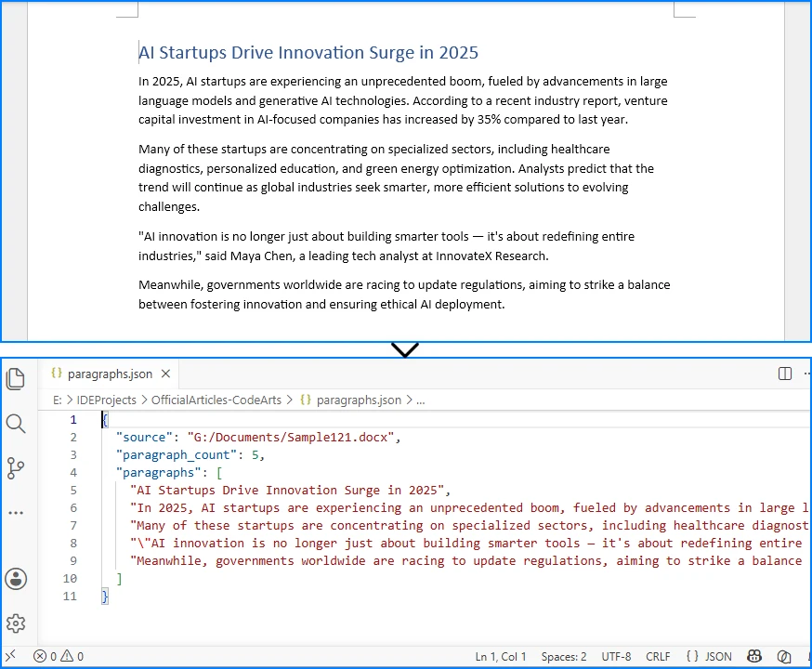This screenshot has height=669, width=812.
Task: Click the Maya Chen quote paragraph in document
Action: coord(386,246)
